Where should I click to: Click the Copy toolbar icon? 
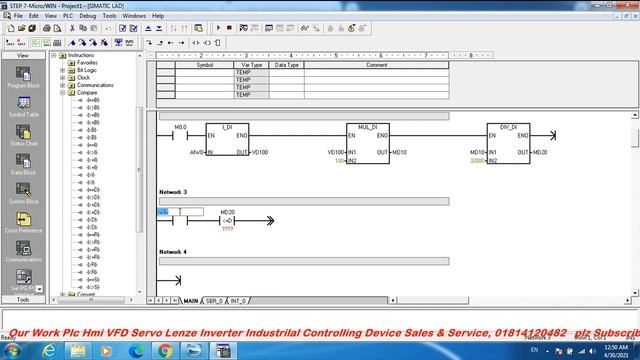click(x=83, y=28)
